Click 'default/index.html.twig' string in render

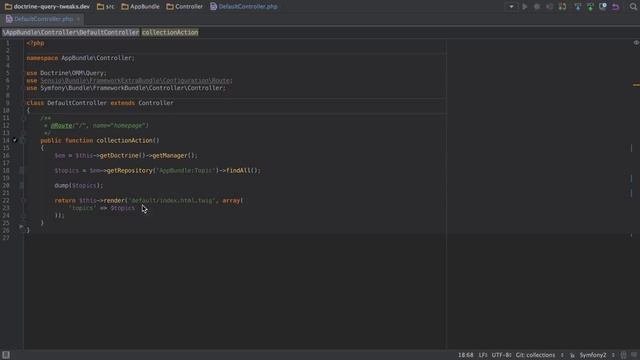coord(172,200)
